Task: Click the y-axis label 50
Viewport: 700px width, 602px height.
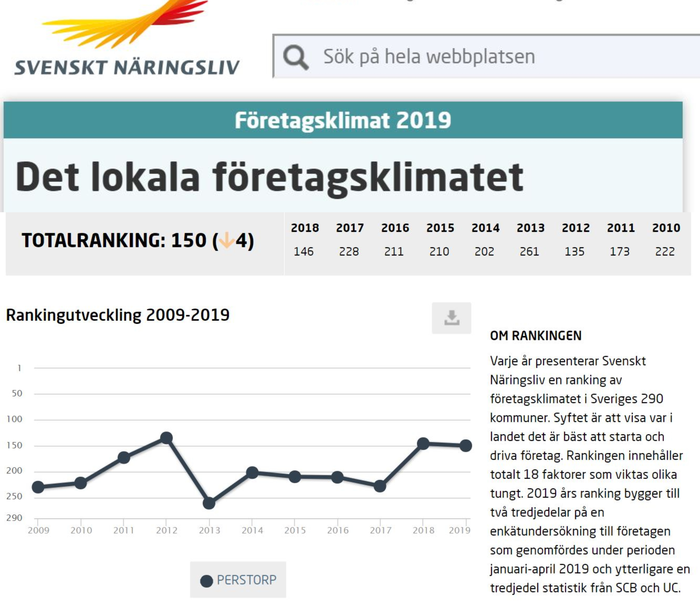Action: click(17, 393)
